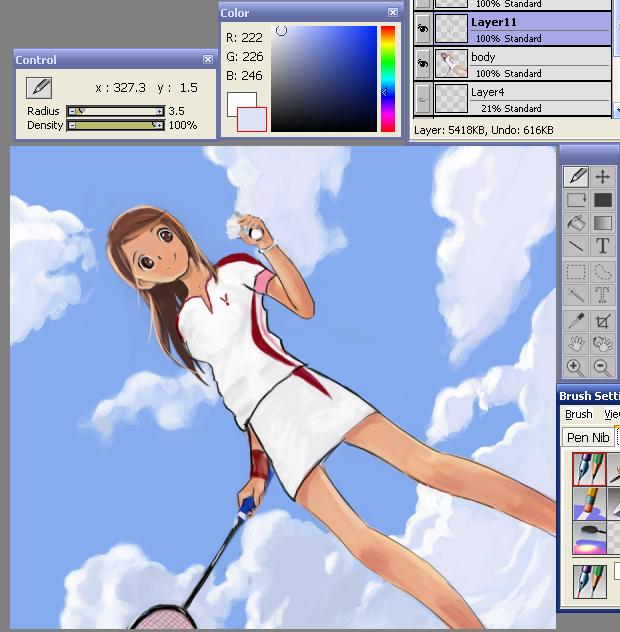Viewport: 620px width, 632px height.
Task: Select the white background color swatch
Action: [241, 100]
